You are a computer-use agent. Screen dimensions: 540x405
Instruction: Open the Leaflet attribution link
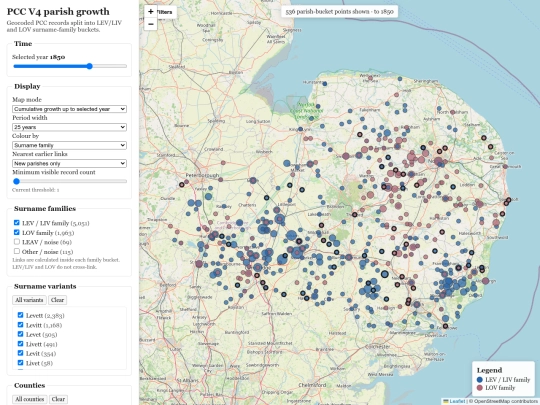(x=457, y=401)
